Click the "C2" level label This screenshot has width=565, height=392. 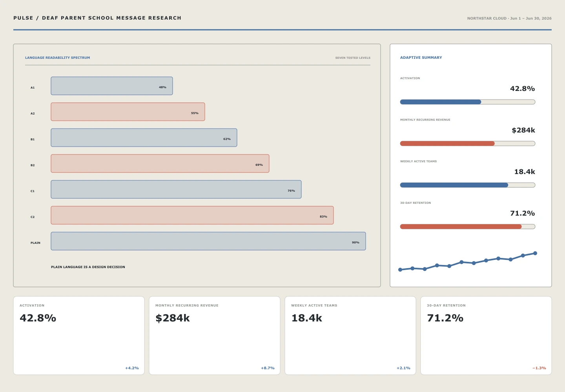point(33,217)
